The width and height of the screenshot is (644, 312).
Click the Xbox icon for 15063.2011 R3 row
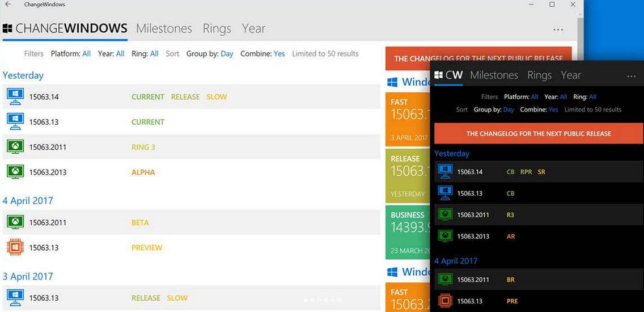(445, 214)
